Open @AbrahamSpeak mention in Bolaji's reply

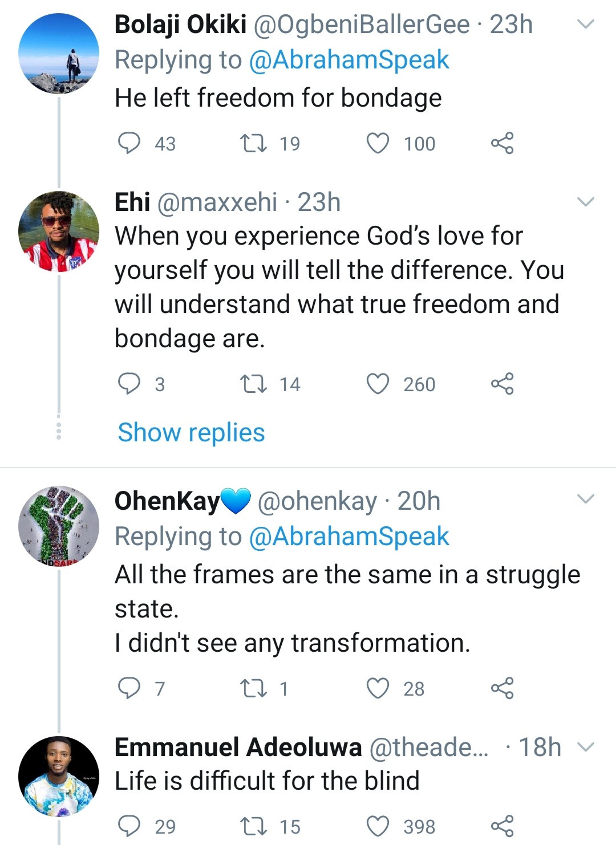pos(349,60)
